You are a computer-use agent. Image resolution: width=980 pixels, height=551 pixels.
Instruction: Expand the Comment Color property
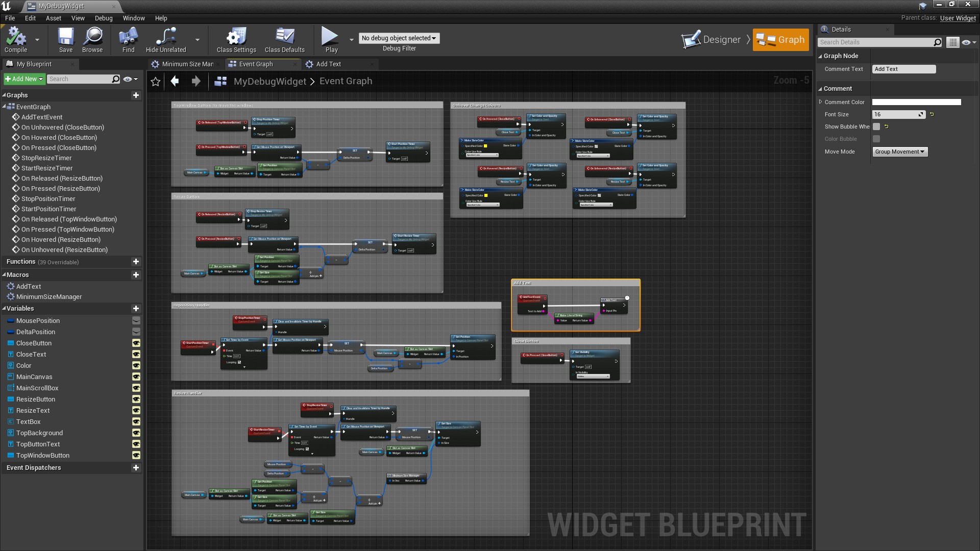pyautogui.click(x=820, y=102)
